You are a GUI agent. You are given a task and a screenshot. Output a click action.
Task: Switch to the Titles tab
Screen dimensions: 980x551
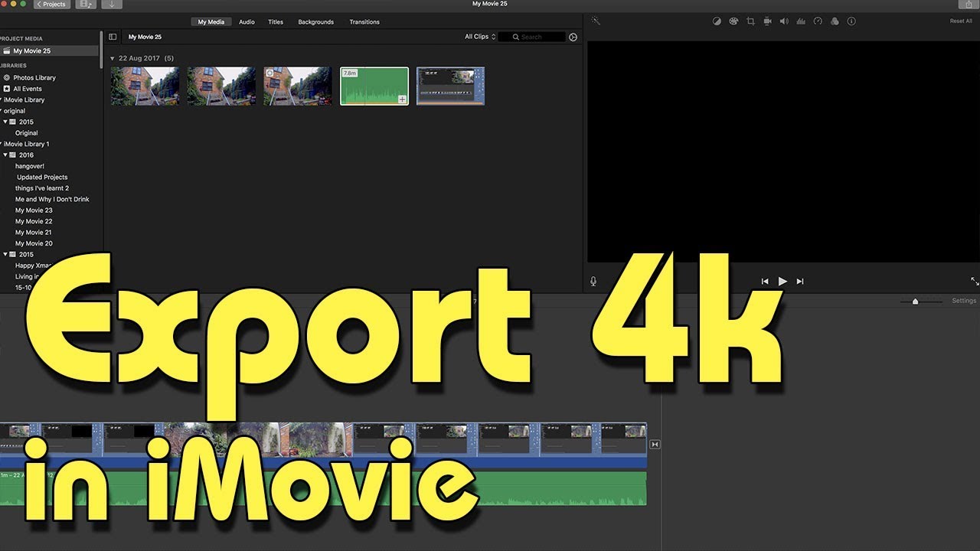[276, 22]
